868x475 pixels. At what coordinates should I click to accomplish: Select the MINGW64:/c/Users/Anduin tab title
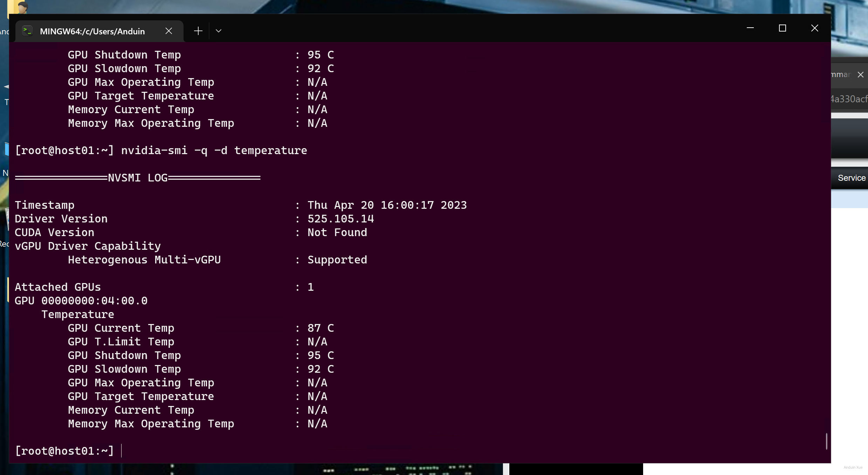[x=92, y=31]
